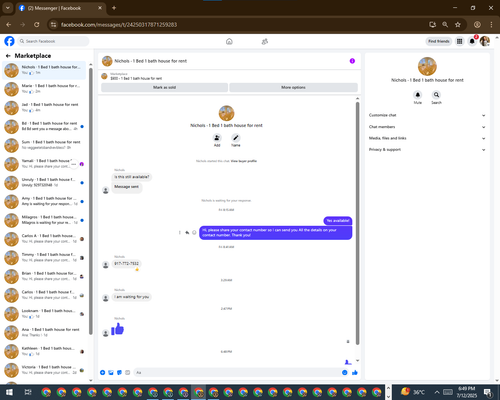The height and width of the screenshot is (400, 500).
Task: Attach a file with the photo icon
Action: pyautogui.click(x=111, y=372)
